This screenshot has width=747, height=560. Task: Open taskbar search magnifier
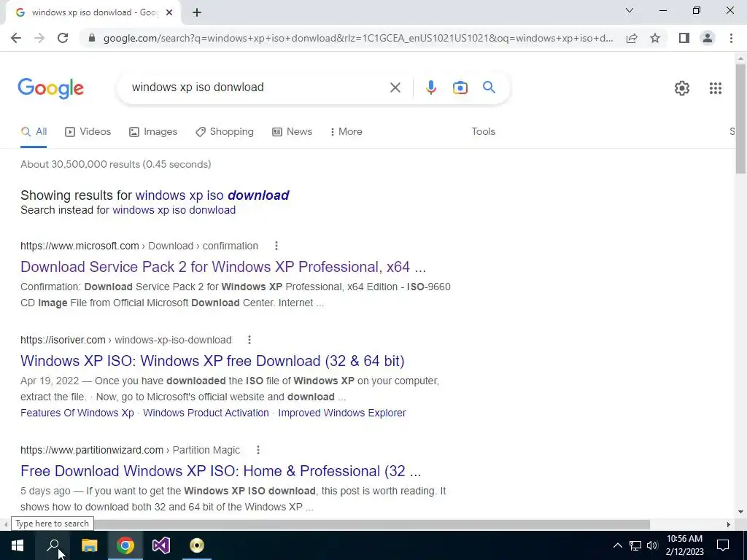(53, 545)
